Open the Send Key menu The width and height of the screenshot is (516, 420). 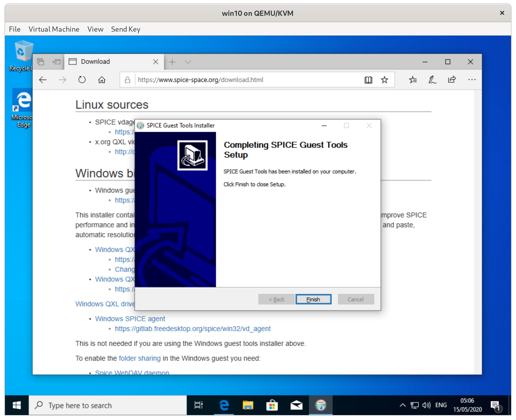(x=126, y=29)
